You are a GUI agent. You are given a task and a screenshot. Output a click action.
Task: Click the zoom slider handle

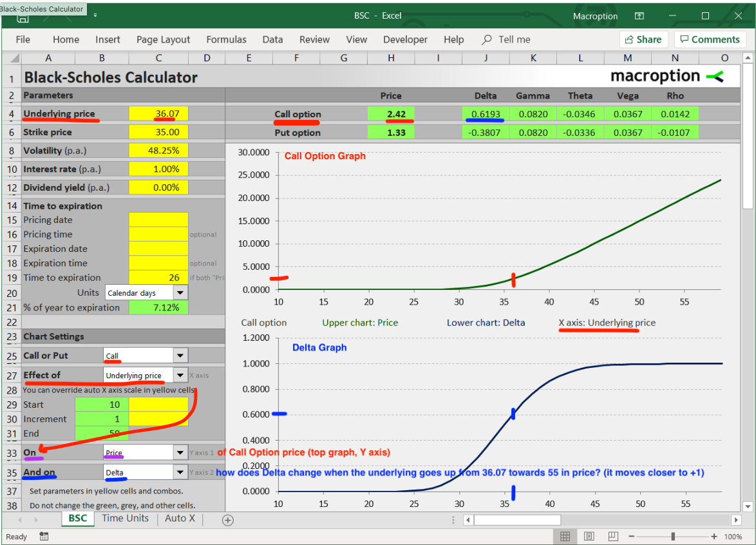click(x=673, y=537)
